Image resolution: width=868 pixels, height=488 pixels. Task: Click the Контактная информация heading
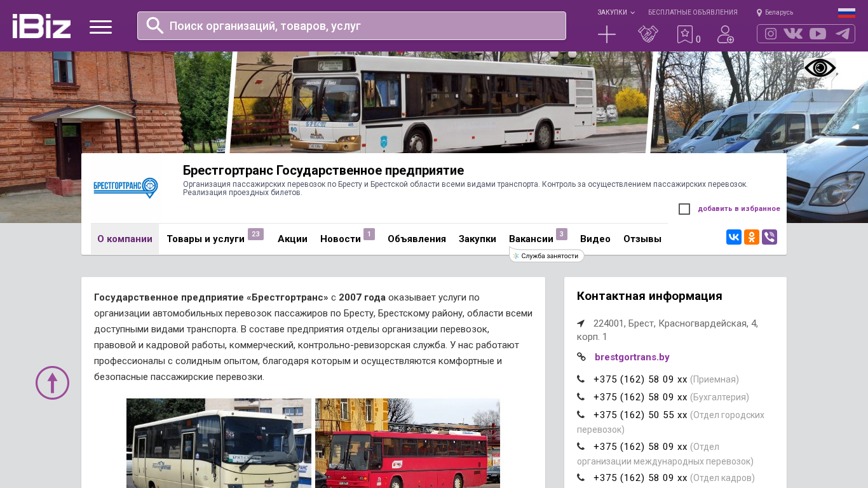pos(649,296)
